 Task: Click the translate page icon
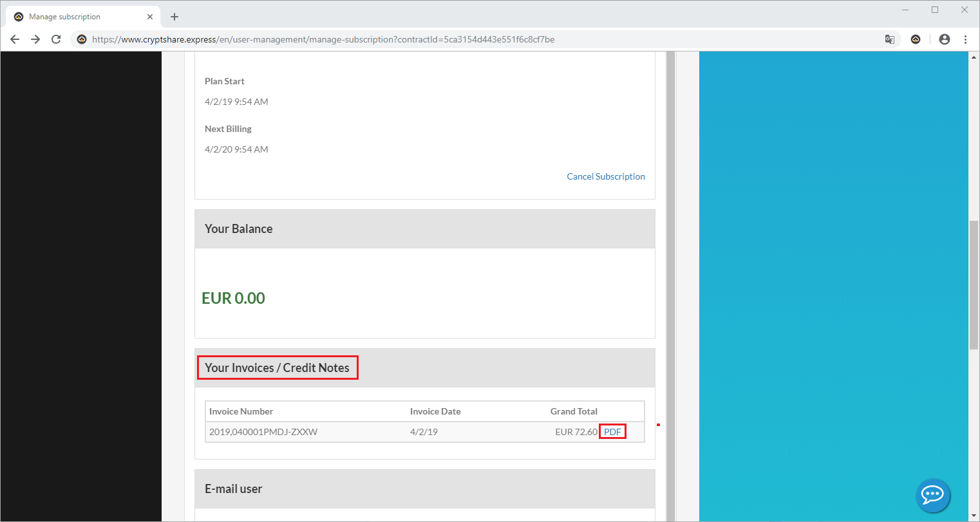889,39
